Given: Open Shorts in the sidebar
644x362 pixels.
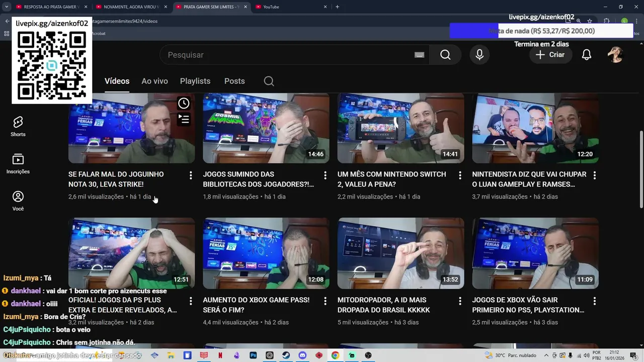Looking at the screenshot, I should coord(18,126).
